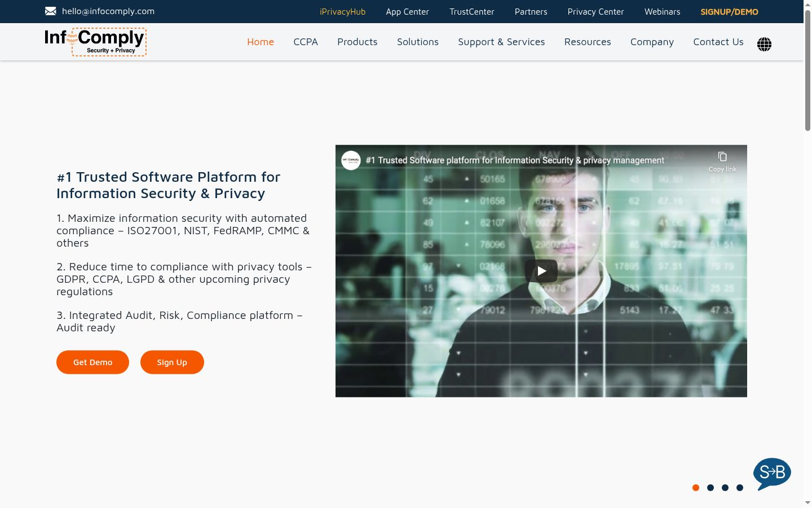Click the page vertical scrollbar thumb

point(807,71)
